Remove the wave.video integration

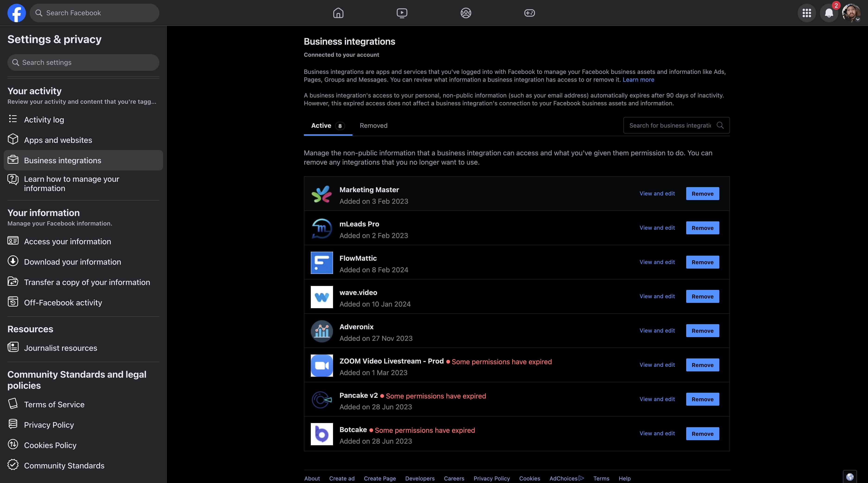coord(703,296)
